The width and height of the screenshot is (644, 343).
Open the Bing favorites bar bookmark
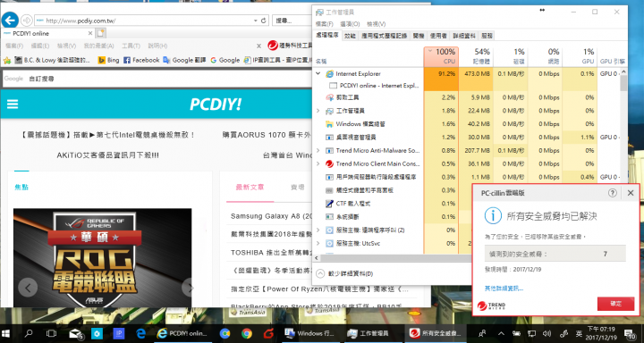(x=108, y=60)
